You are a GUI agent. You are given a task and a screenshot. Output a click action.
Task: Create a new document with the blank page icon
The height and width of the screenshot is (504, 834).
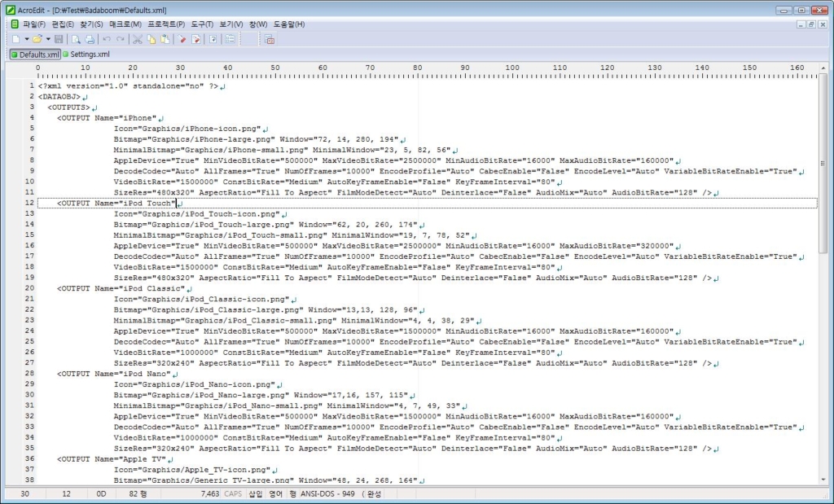tap(16, 39)
